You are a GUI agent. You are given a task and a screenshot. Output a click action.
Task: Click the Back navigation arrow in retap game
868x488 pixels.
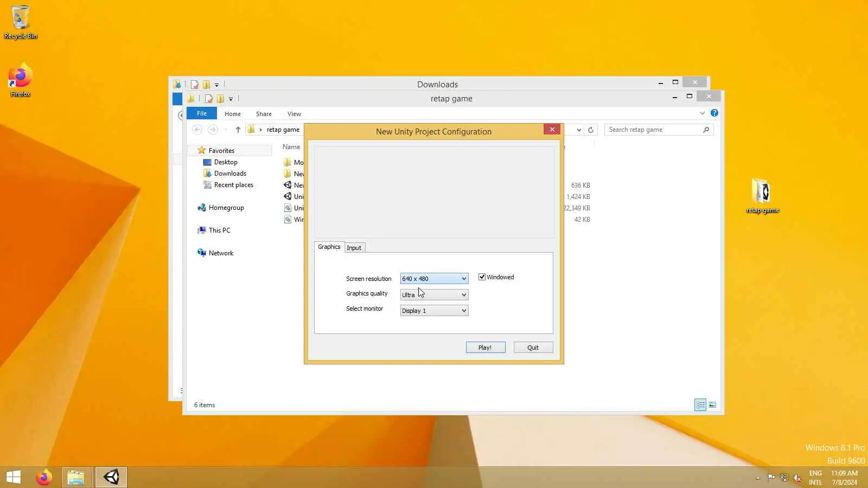coord(197,130)
